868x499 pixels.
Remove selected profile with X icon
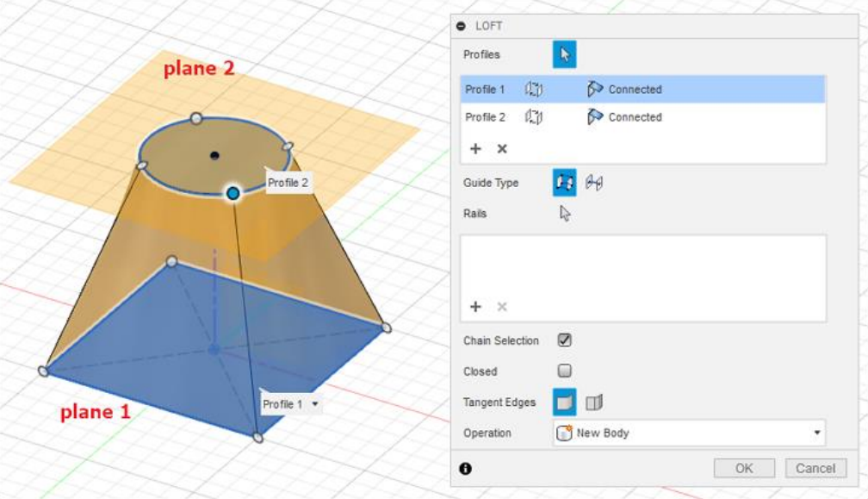[x=502, y=148]
